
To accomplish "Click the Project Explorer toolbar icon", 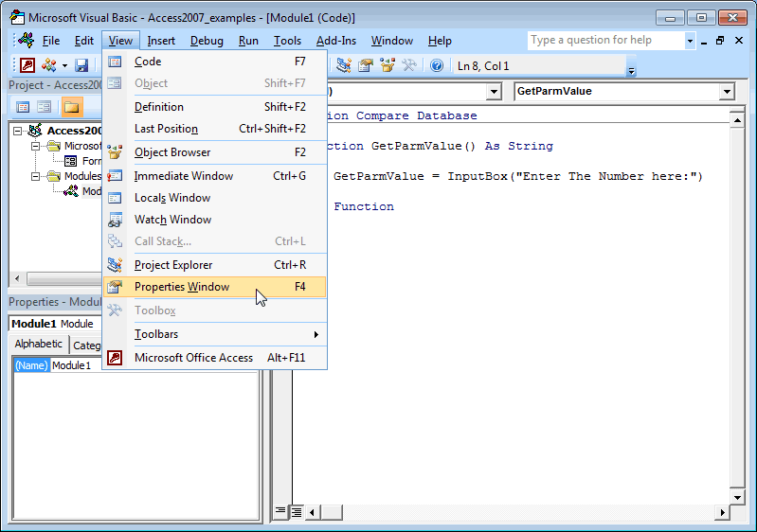I will 344,65.
